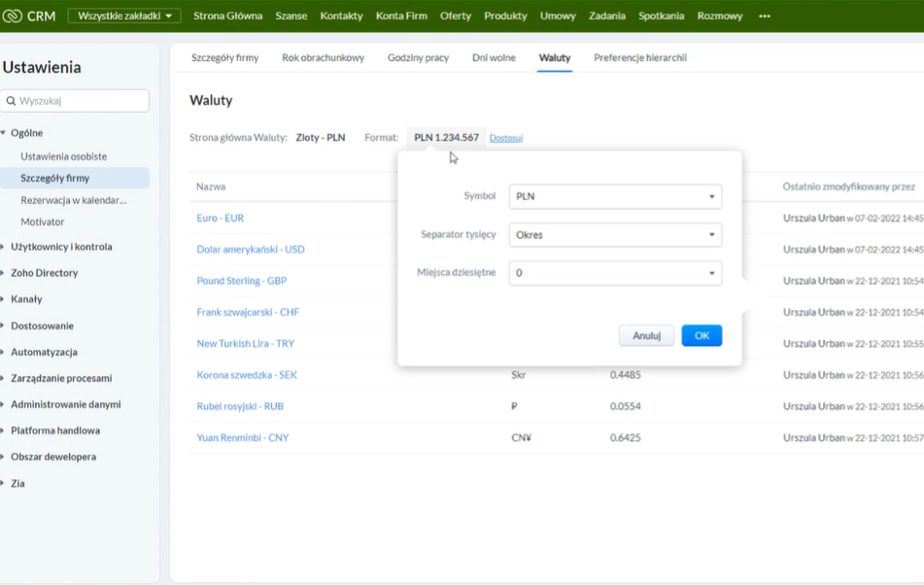
Task: Click the CN¥ symbol cell
Action: (x=521, y=437)
